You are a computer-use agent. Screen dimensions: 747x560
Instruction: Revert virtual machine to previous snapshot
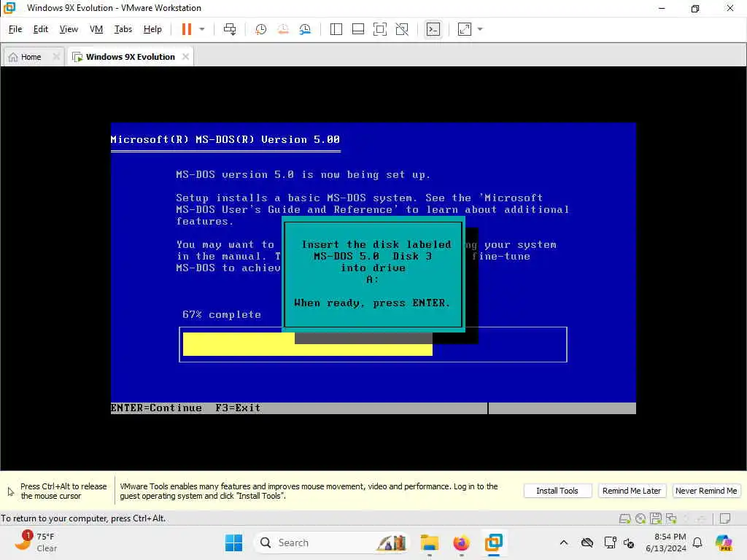coord(283,29)
